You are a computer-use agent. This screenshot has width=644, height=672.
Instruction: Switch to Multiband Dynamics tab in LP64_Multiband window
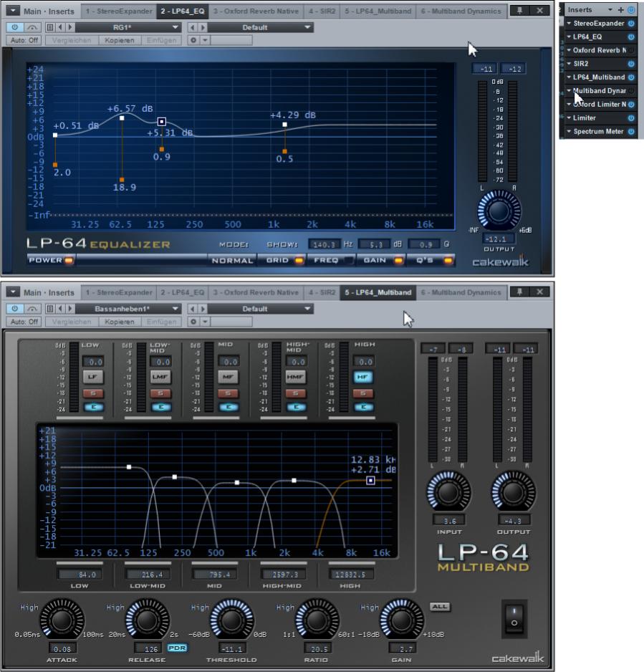point(461,293)
